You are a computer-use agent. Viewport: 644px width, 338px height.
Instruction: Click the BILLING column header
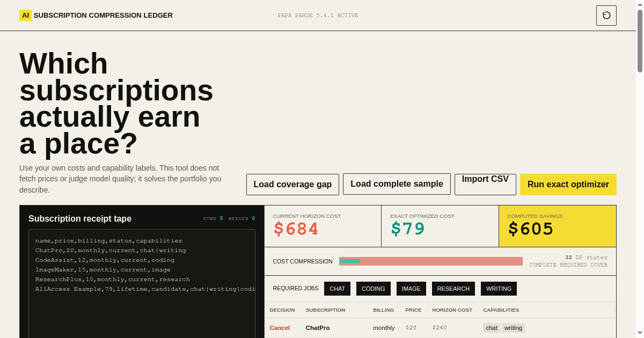coord(384,310)
